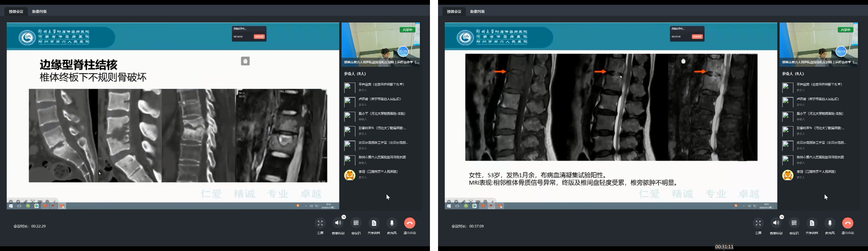Click the red stop-sharing button in right shared screen
The width and height of the screenshot is (868, 251).
(x=697, y=37)
